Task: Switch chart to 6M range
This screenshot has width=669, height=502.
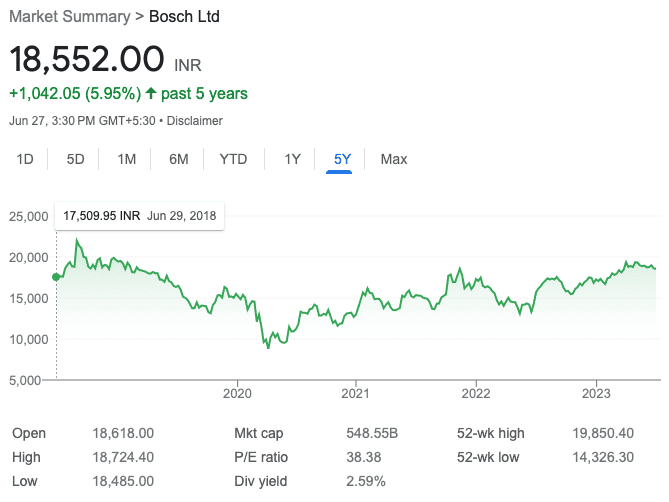Action: click(178, 159)
